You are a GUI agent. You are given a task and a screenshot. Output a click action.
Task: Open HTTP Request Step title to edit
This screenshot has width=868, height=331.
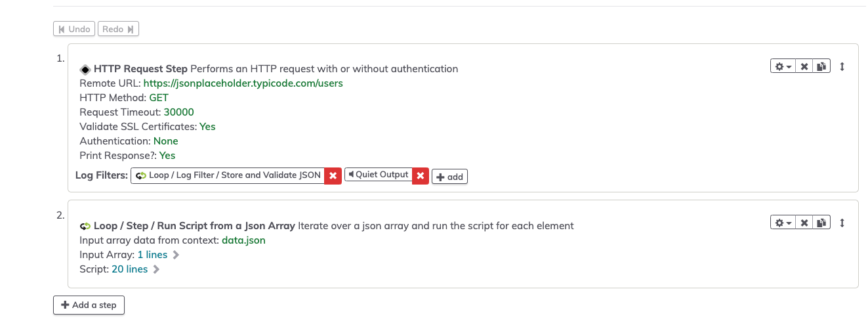(141, 68)
